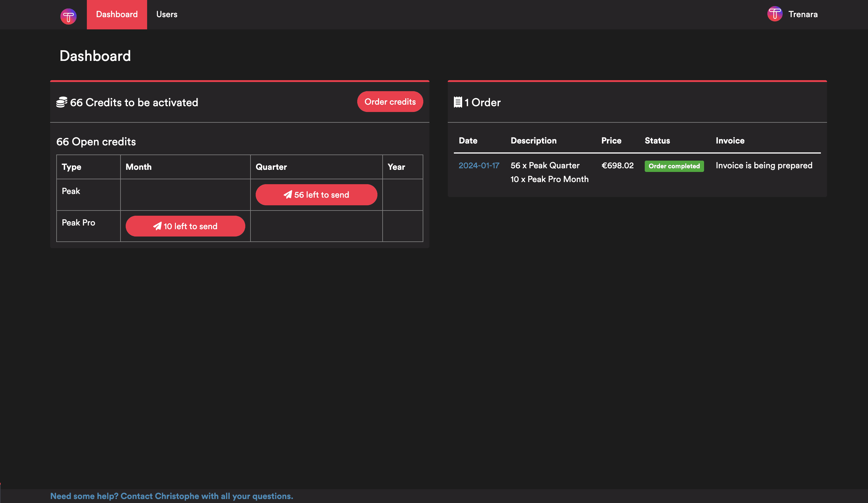Click the Price column header
This screenshot has width=868, height=503.
(611, 140)
